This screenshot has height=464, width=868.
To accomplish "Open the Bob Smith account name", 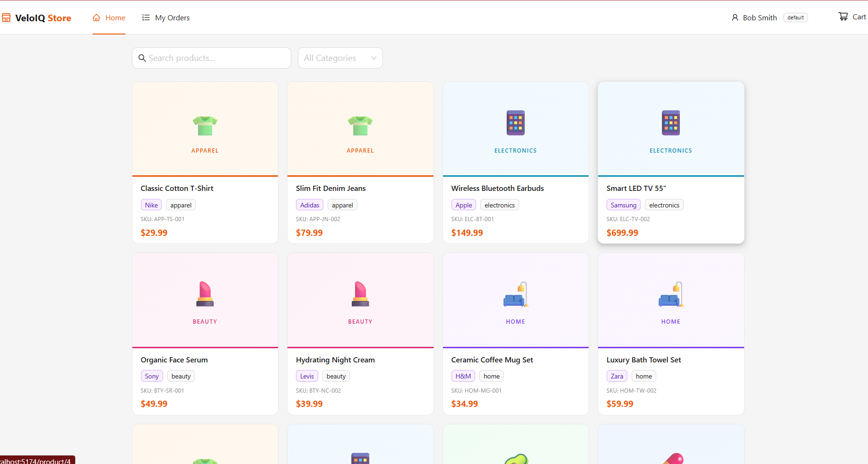I will pos(760,17).
